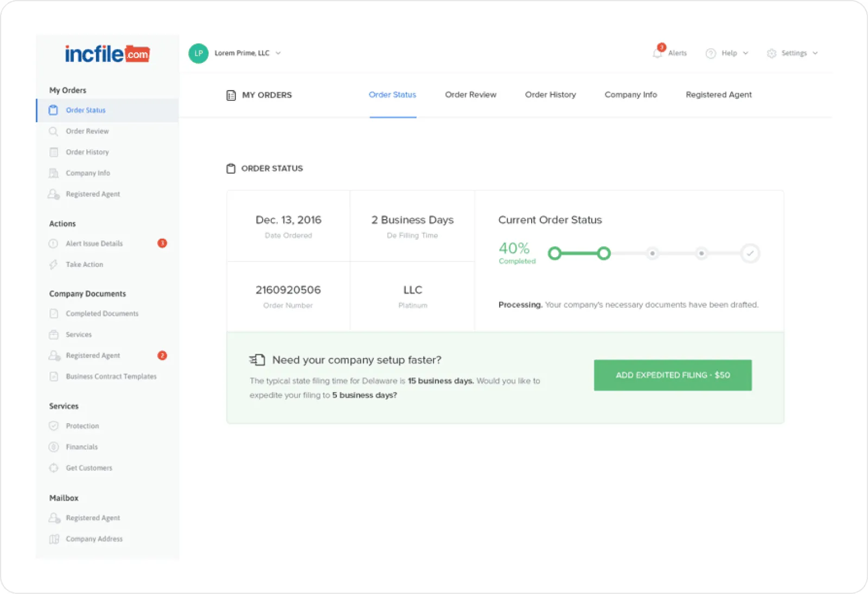
Task: Switch to the Company Info tab
Action: [630, 95]
